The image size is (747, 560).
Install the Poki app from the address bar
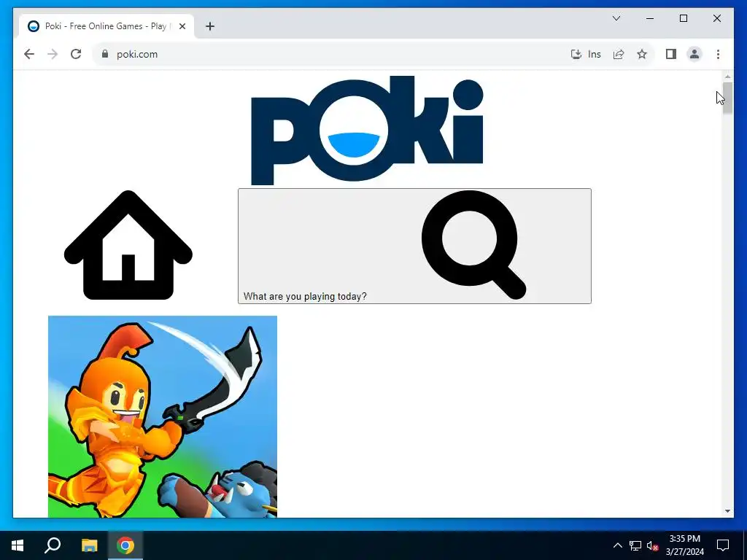pos(586,54)
